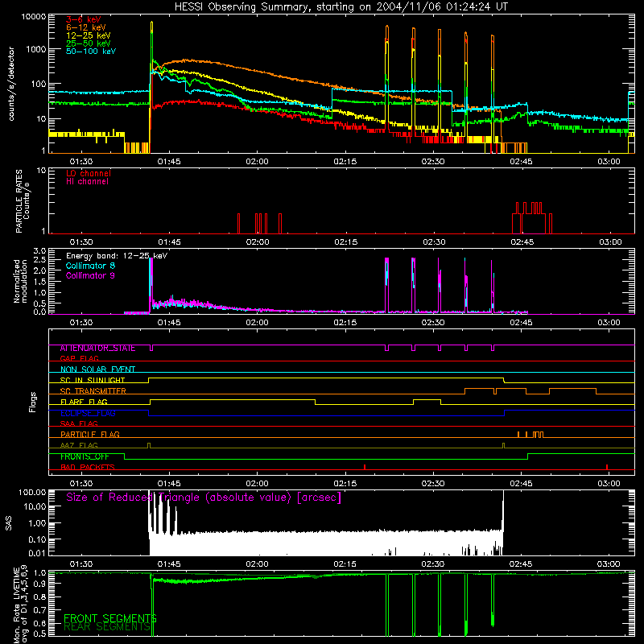Click the PARTICLE_FLAG label

(90, 435)
